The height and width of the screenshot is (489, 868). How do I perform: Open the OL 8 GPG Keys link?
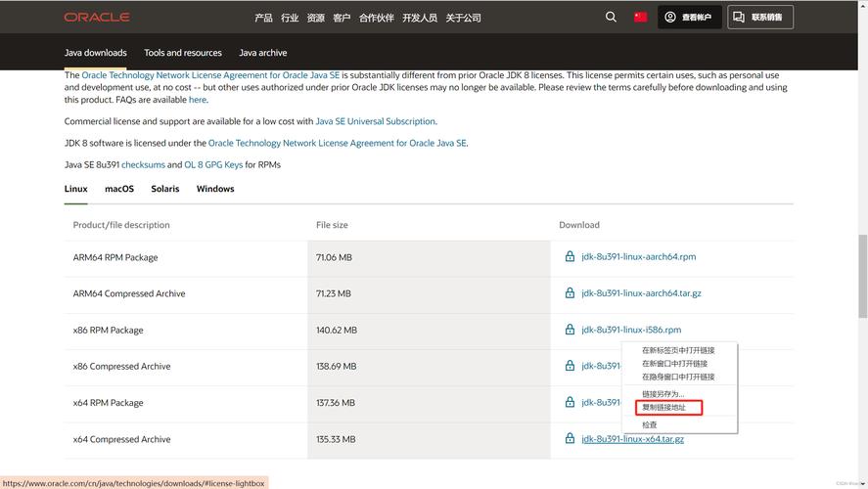(x=213, y=165)
